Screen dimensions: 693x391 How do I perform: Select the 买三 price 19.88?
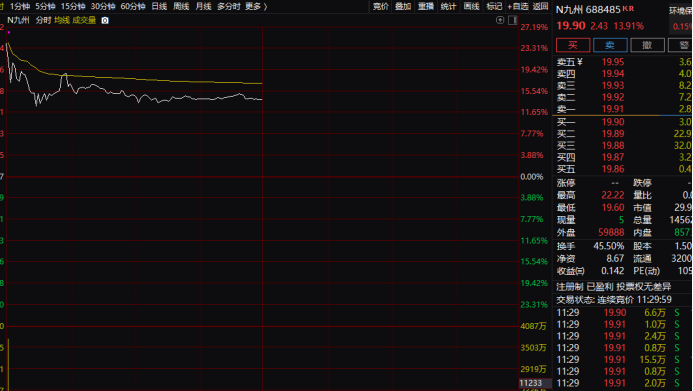(x=613, y=145)
